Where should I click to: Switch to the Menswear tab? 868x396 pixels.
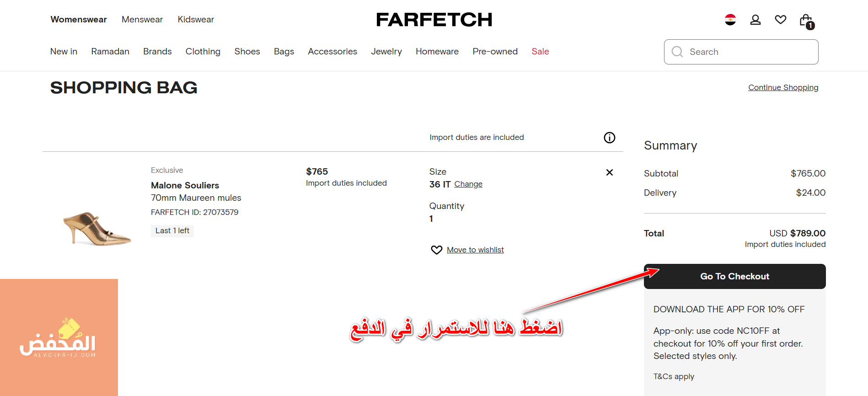coord(142,20)
